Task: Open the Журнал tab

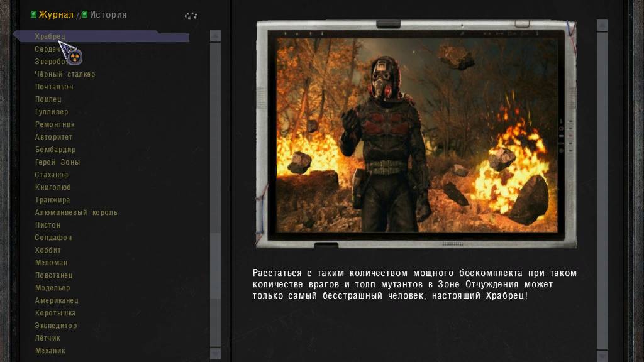Action: [56, 15]
